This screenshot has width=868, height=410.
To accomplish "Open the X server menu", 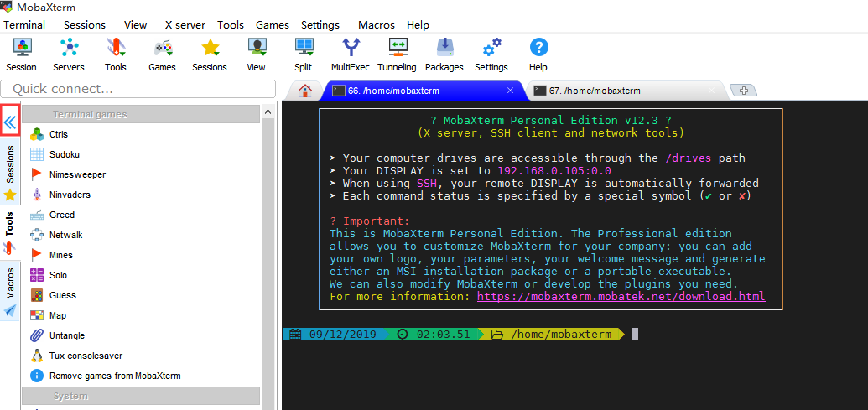I will tap(185, 25).
